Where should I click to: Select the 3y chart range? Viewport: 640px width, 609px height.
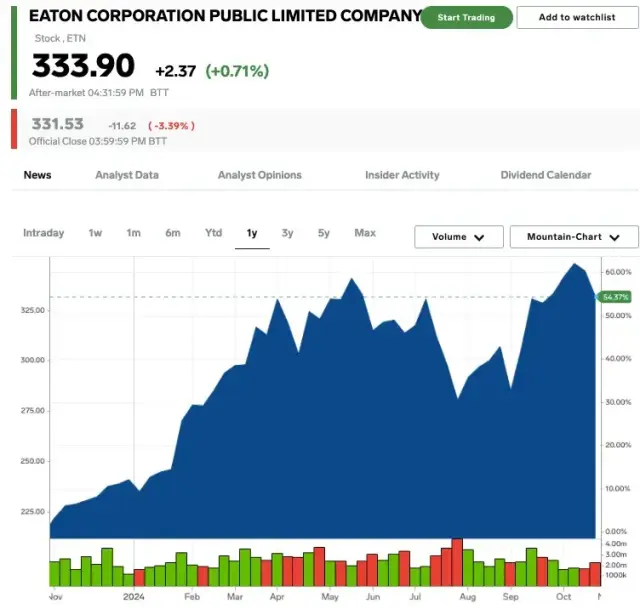click(x=288, y=233)
